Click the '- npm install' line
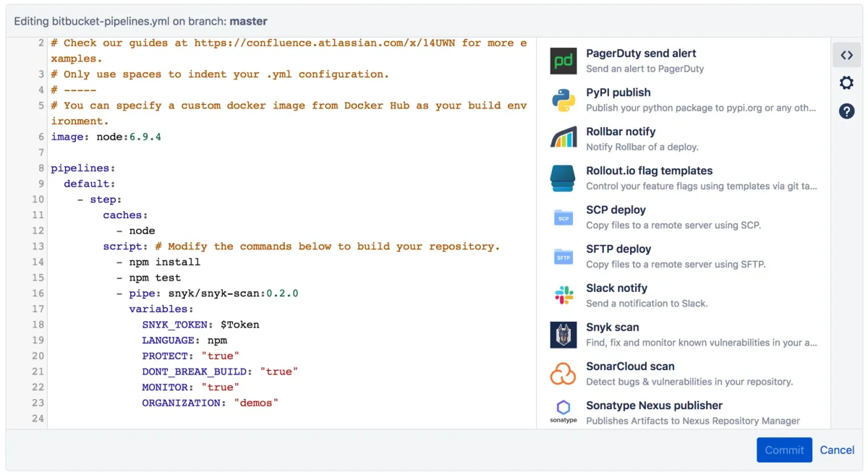Viewport: 868px width, 475px height. [x=158, y=262]
